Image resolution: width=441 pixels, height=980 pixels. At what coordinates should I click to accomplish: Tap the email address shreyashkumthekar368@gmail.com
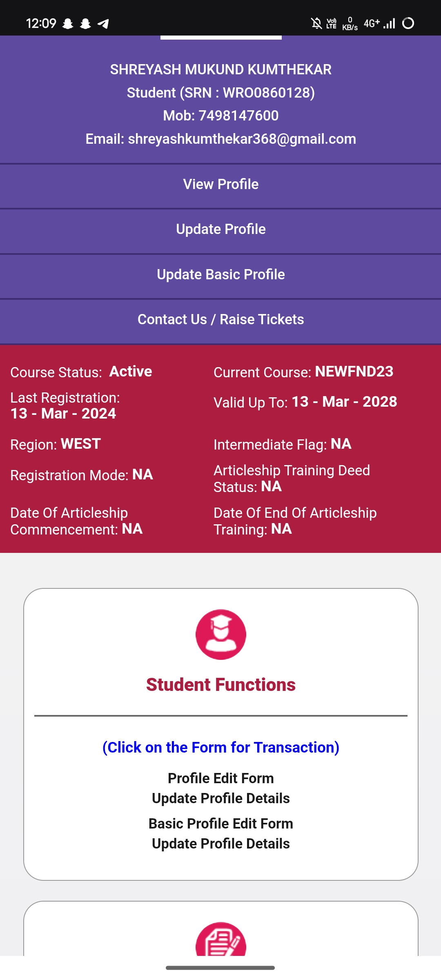click(242, 139)
